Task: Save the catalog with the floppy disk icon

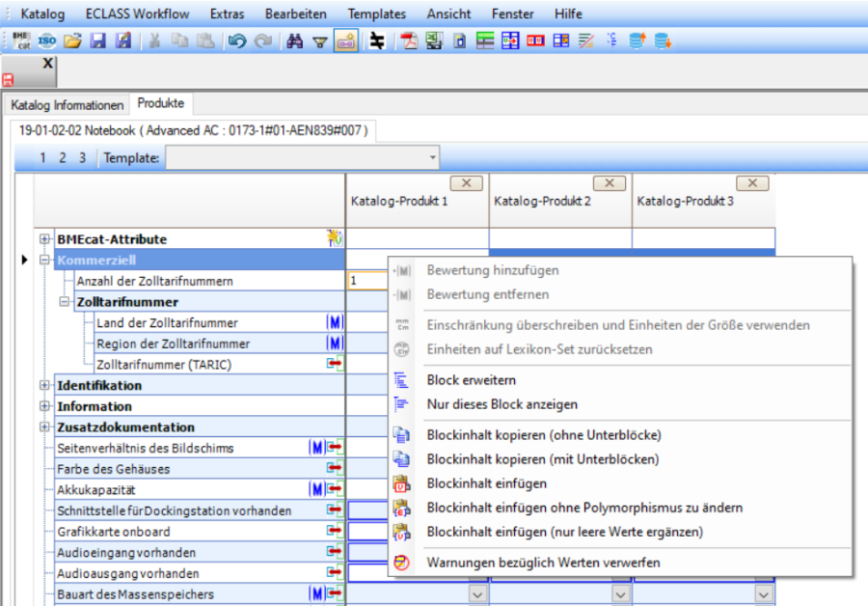Action: click(x=97, y=41)
